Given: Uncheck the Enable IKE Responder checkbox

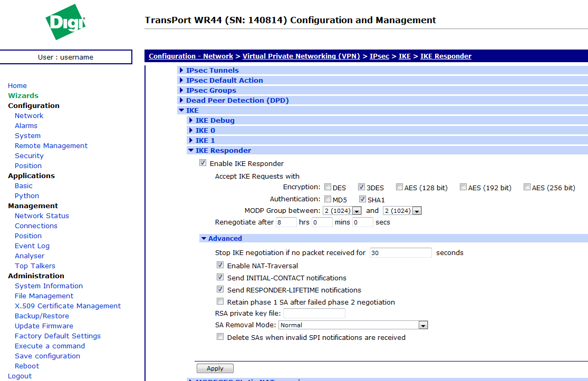Looking at the screenshot, I should tap(203, 163).
